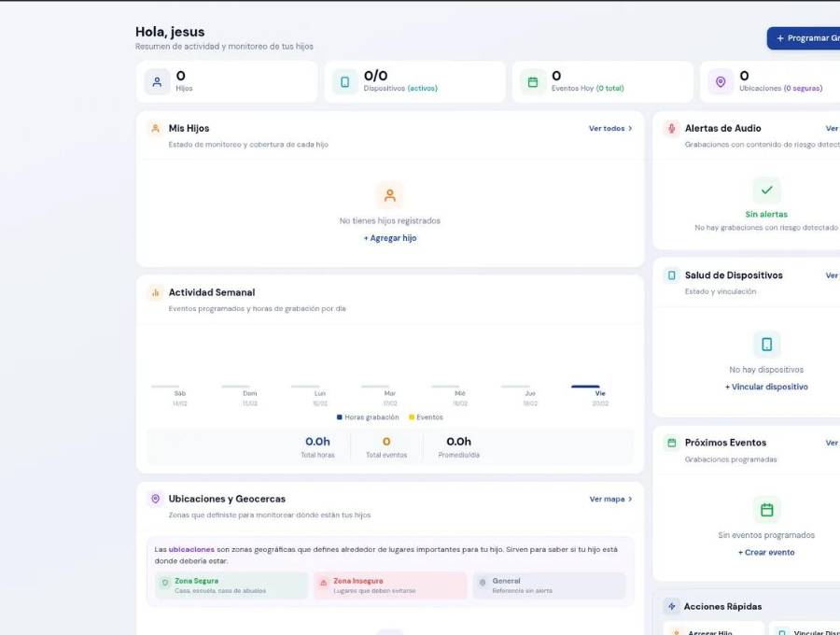Click the '+ Crear evento' link
The height and width of the screenshot is (635, 840).
pos(766,553)
